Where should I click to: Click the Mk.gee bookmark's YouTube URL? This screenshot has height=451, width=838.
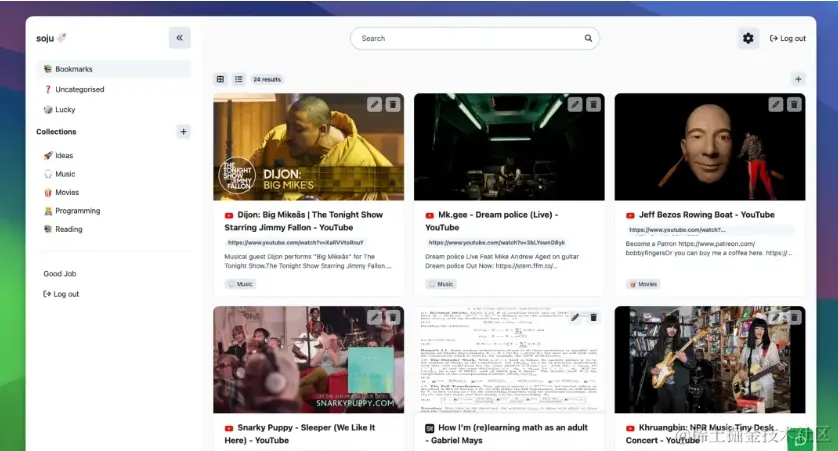coord(496,243)
